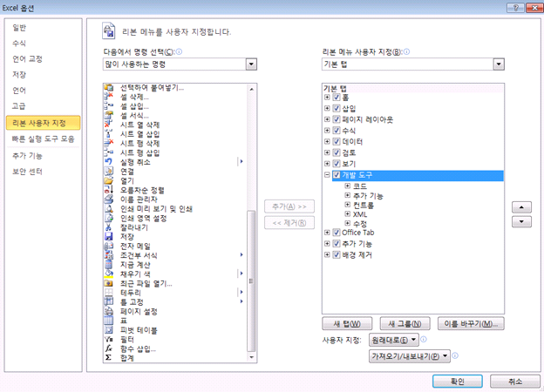Open the 일반 options category
The image size is (544, 392).
pyautogui.click(x=19, y=27)
